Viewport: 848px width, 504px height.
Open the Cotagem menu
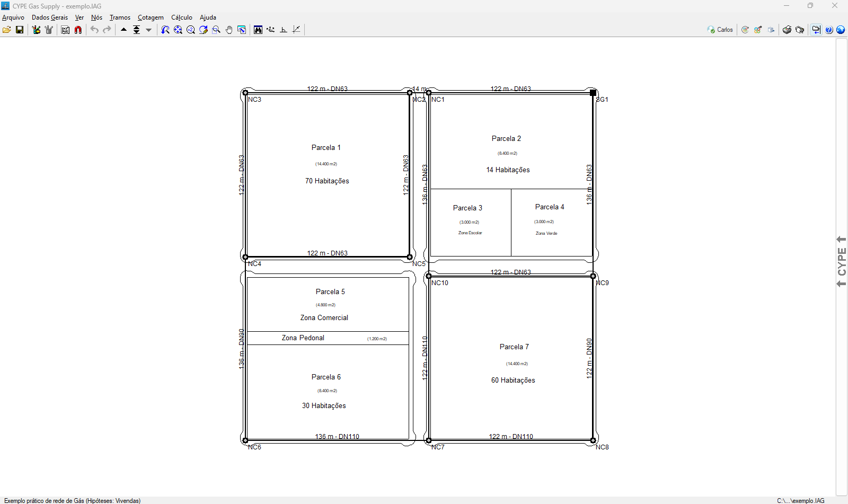tap(151, 17)
